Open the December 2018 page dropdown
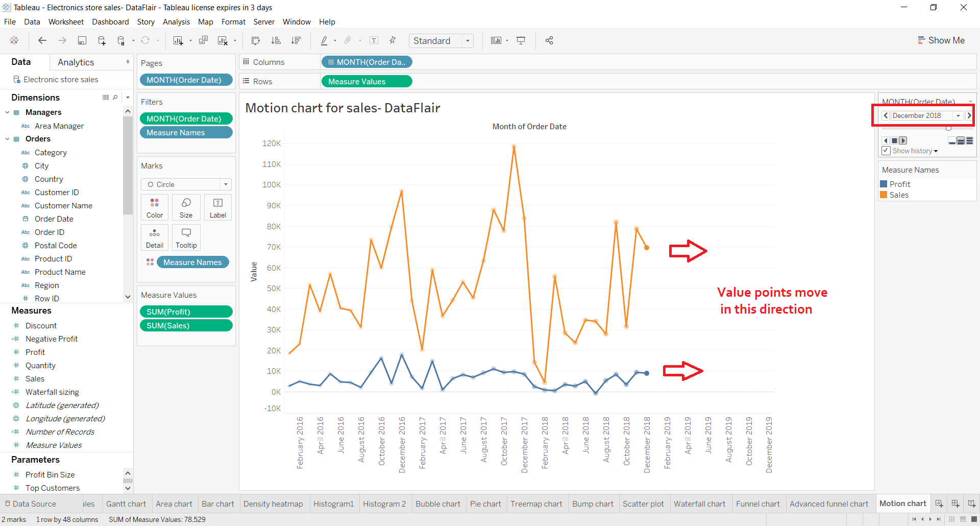 tap(959, 115)
